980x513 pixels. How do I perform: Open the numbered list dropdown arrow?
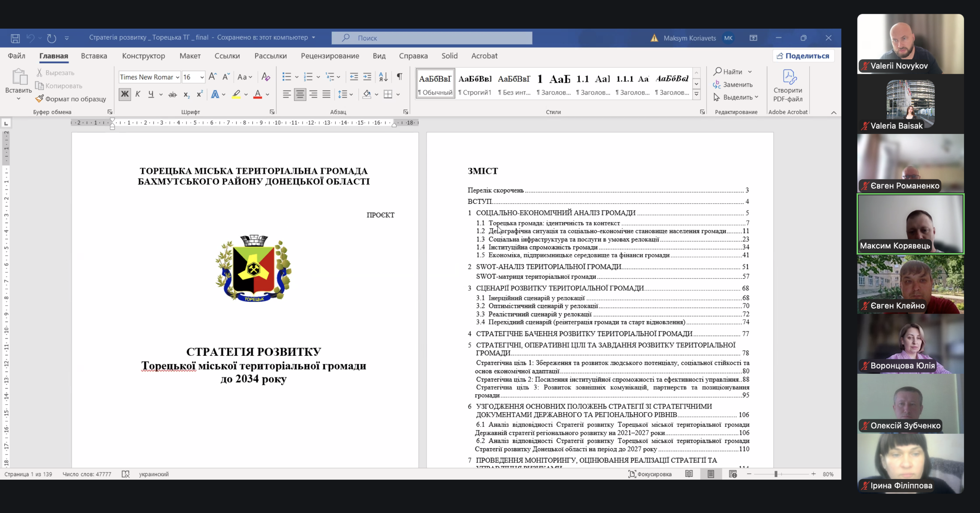coord(318,77)
